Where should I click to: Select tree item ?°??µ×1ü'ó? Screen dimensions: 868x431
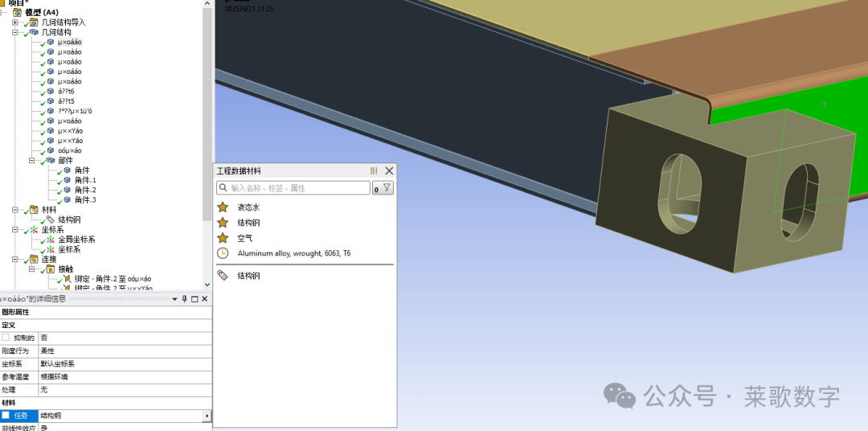(x=75, y=111)
